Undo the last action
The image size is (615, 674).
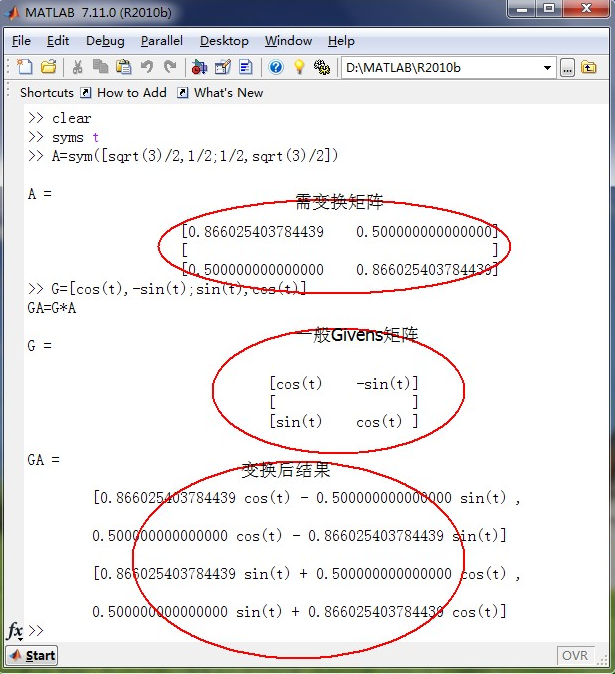147,67
